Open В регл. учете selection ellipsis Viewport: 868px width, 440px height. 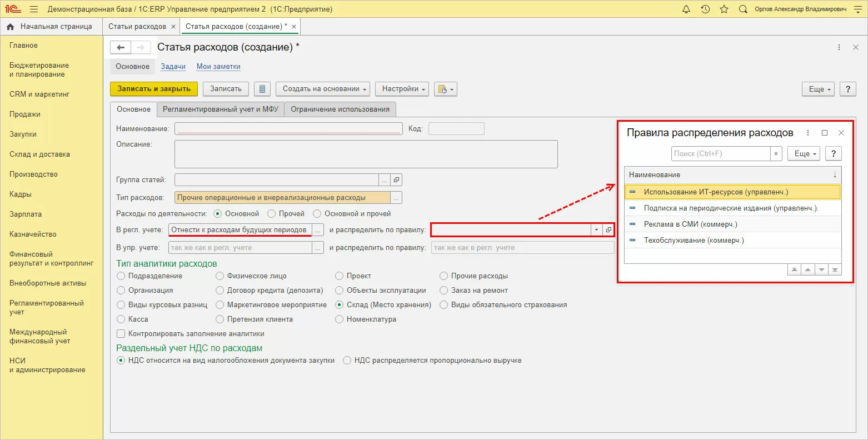[x=318, y=230]
